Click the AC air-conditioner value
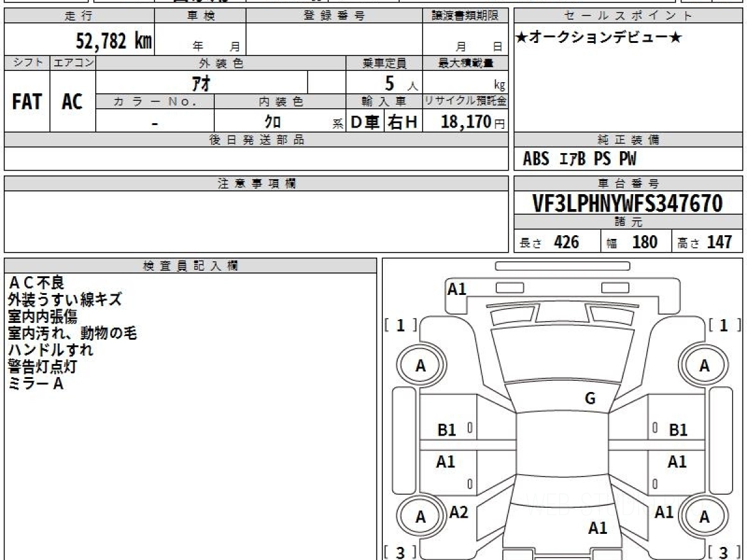 pyautogui.click(x=72, y=101)
